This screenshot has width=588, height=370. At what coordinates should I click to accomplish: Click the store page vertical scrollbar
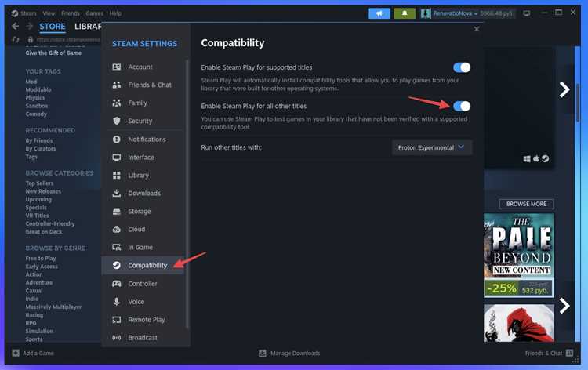[578, 103]
